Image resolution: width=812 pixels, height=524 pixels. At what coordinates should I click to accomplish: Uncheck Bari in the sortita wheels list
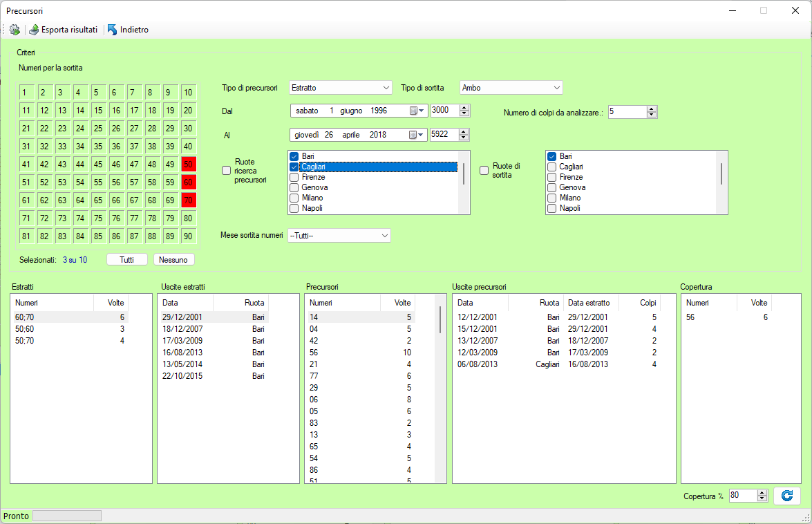[552, 156]
